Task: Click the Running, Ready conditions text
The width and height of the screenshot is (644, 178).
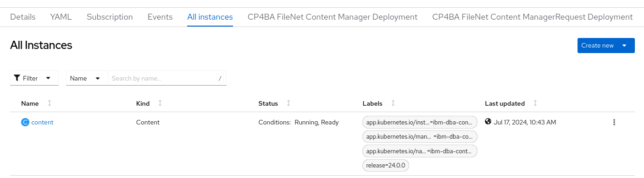Action: tap(316, 122)
